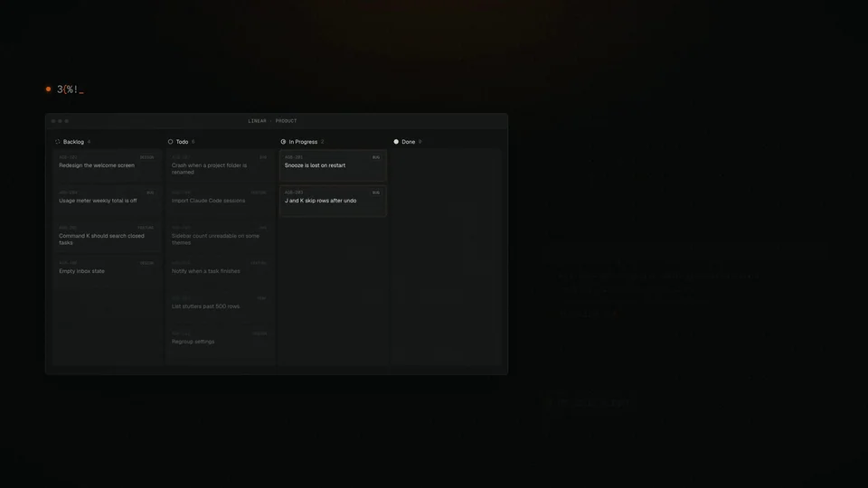Click the Todo empty-circle status icon

tap(171, 142)
